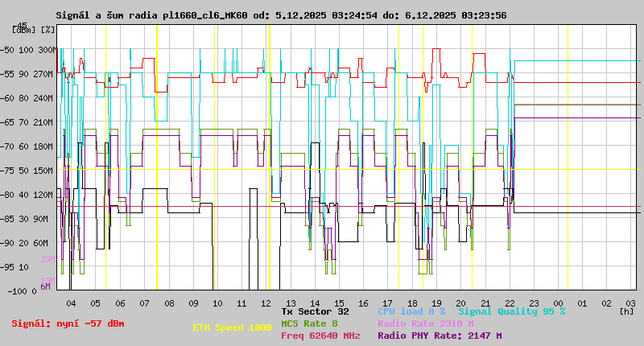Select the green 'MCS Rate 8' legend entry
The width and height of the screenshot is (644, 346).
pyautogui.click(x=309, y=323)
